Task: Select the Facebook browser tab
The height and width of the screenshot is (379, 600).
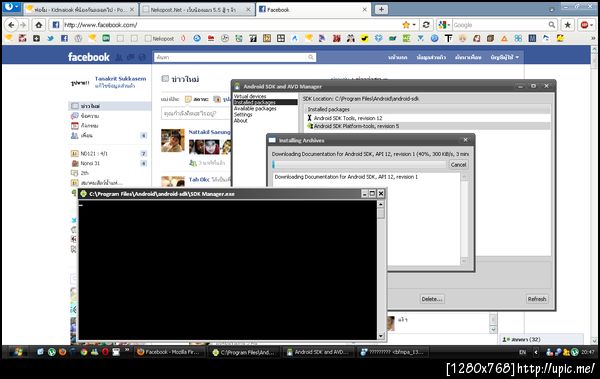Action: click(314, 10)
